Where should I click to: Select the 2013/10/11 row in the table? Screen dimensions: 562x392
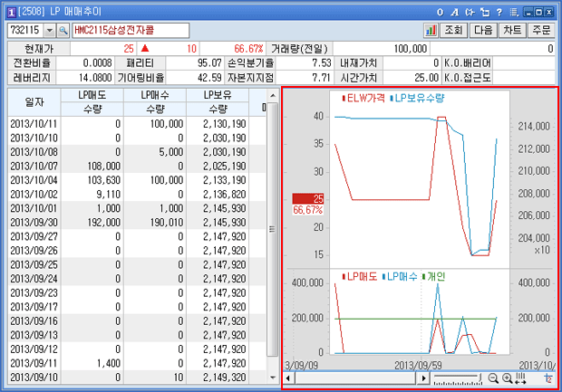click(136, 122)
